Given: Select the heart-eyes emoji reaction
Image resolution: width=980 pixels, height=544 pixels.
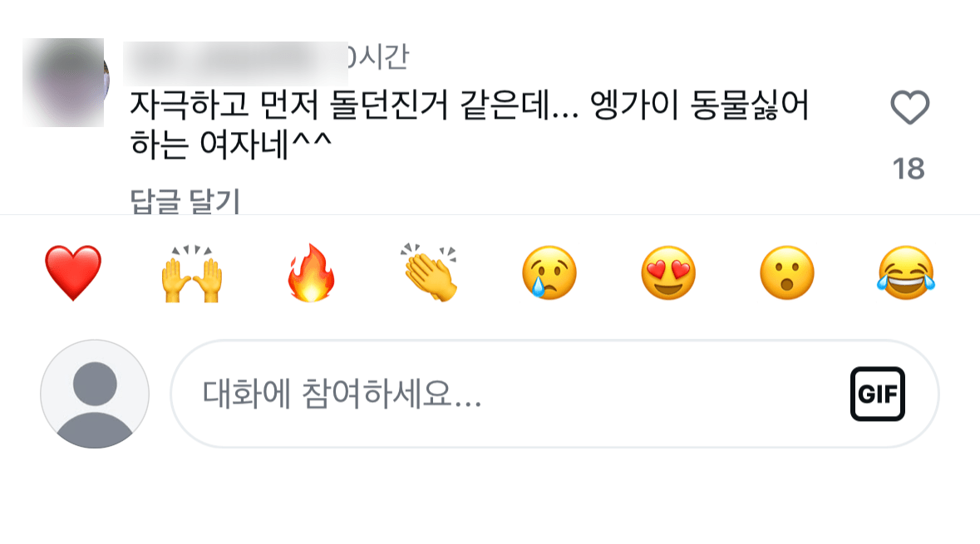Looking at the screenshot, I should pyautogui.click(x=667, y=274).
